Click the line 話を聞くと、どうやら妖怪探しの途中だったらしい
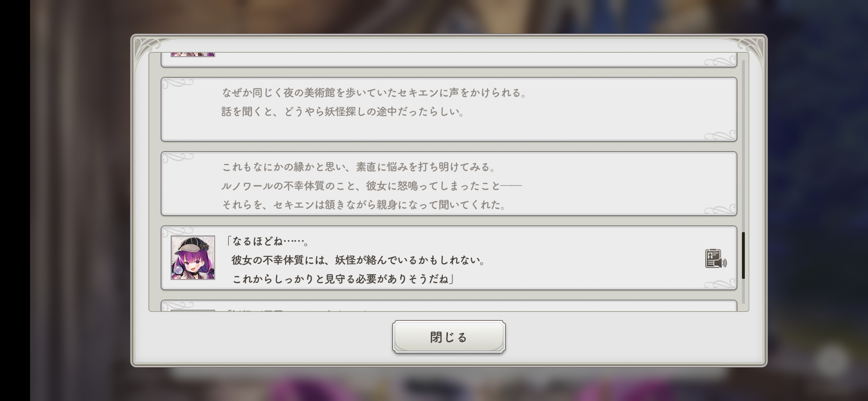Screen dimensions: 868x401 tap(343, 112)
